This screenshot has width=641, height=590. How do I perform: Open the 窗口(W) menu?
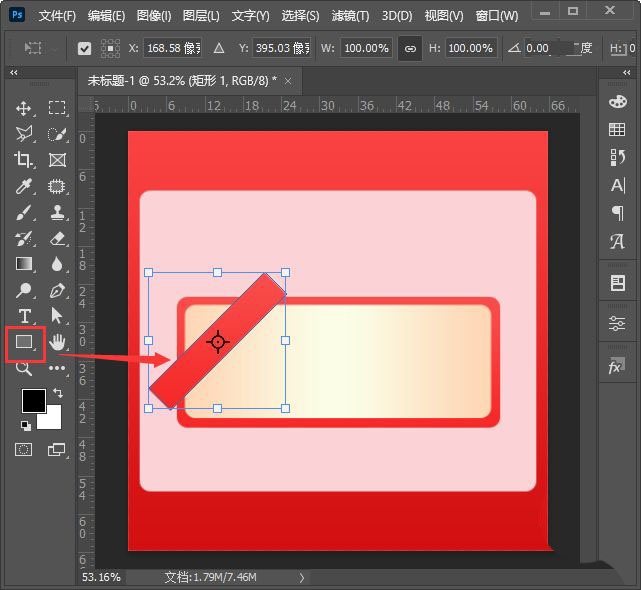(x=497, y=16)
